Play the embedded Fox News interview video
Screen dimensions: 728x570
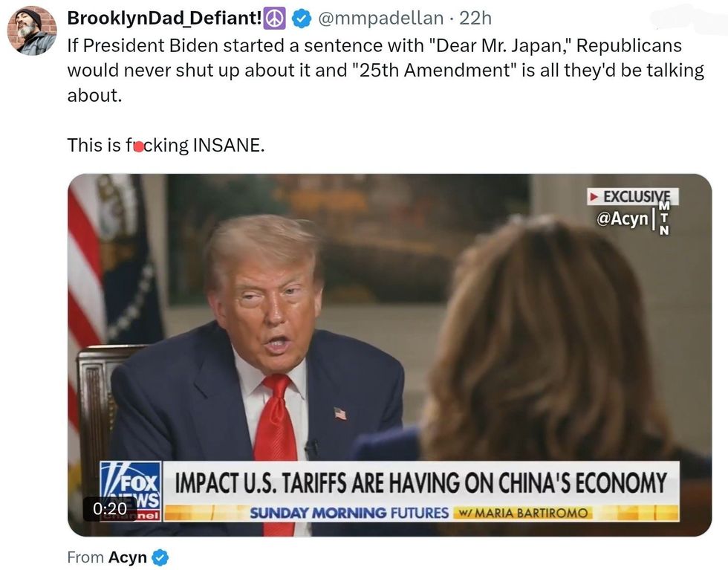(x=389, y=355)
